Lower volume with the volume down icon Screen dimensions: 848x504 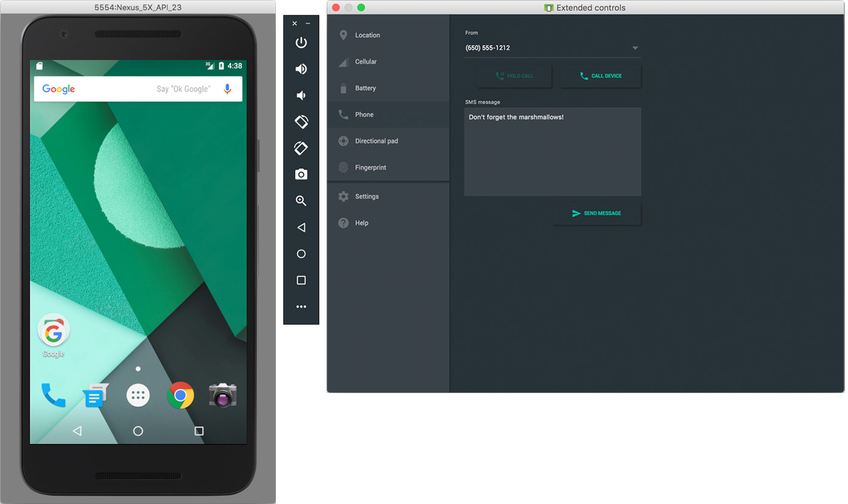301,96
